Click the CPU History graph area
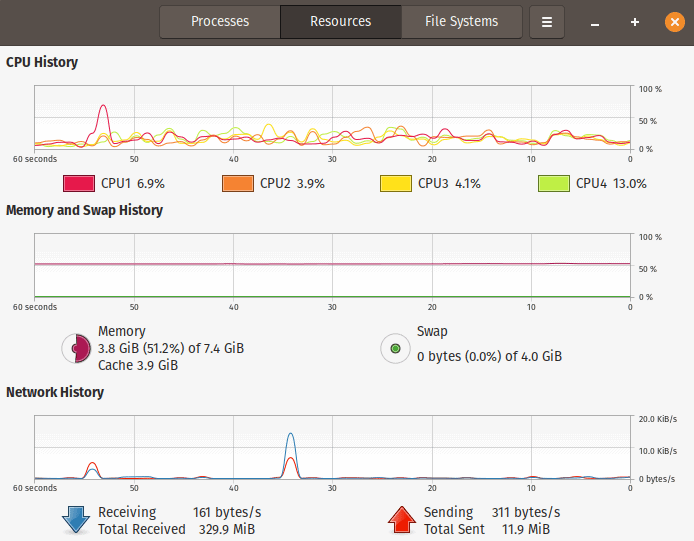 (332, 118)
